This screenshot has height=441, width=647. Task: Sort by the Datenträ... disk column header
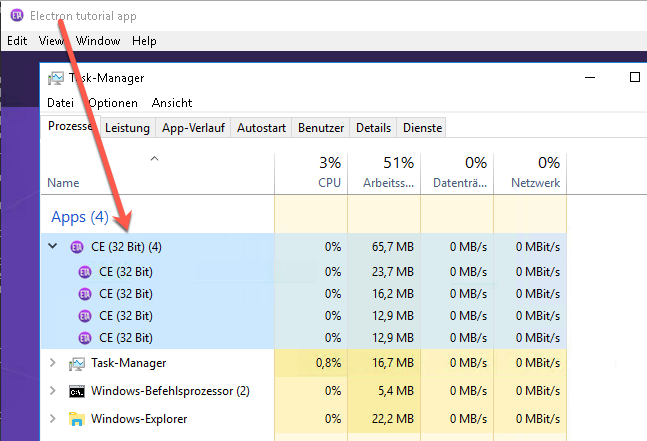point(457,173)
